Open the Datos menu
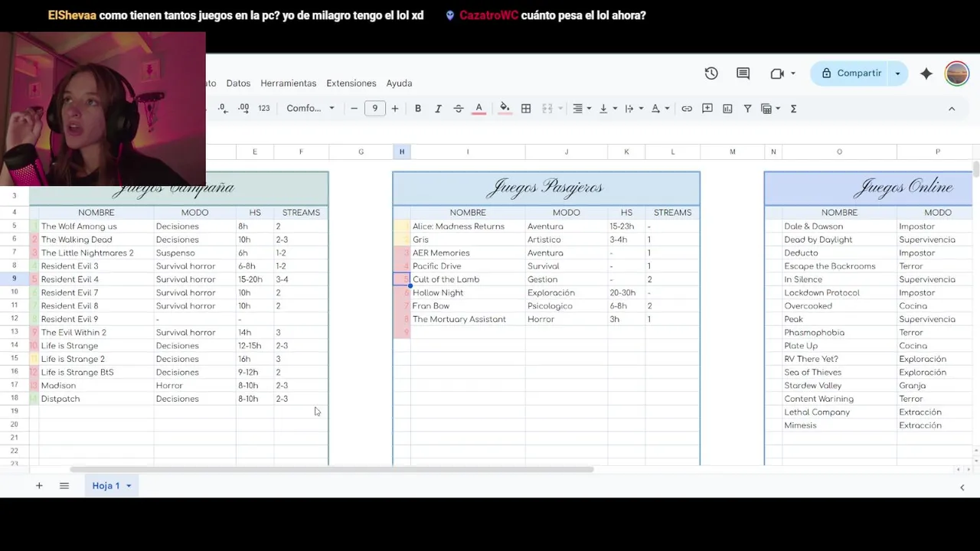This screenshot has height=551, width=980. click(x=238, y=83)
